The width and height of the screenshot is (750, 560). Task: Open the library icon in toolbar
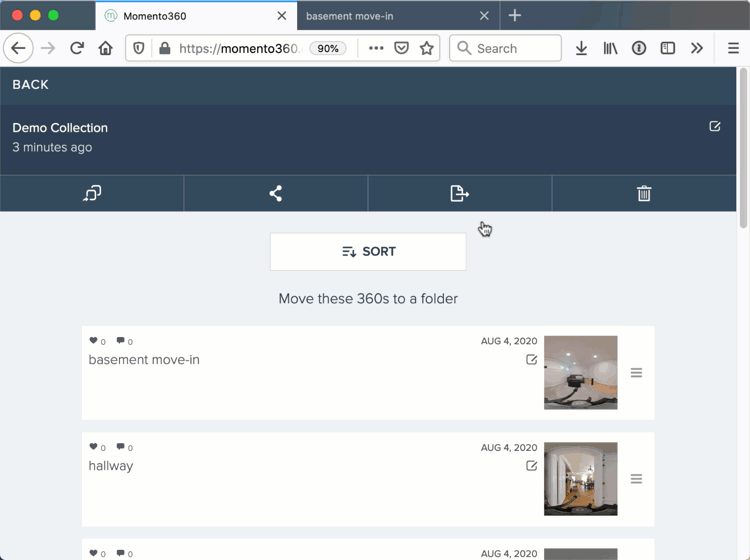610,48
